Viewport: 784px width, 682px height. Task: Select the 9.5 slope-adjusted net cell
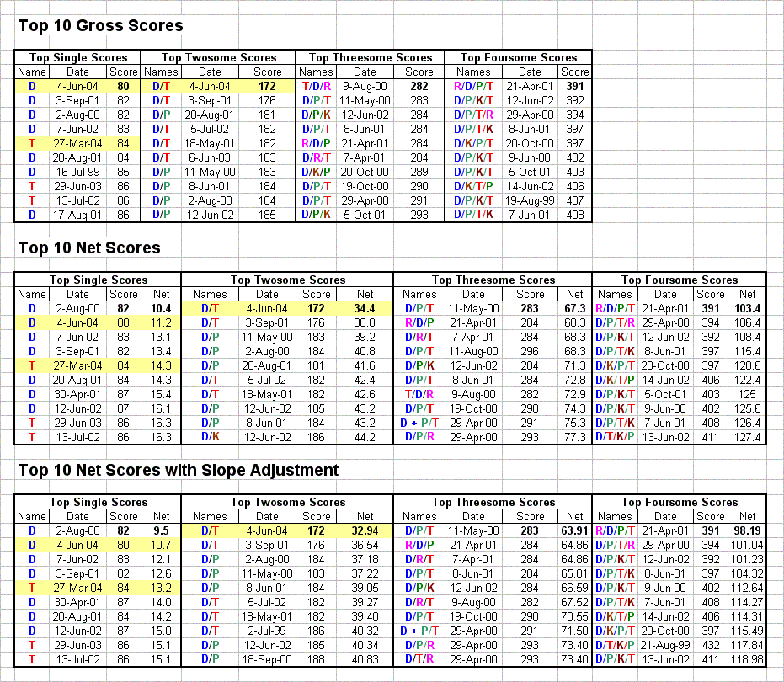[161, 531]
